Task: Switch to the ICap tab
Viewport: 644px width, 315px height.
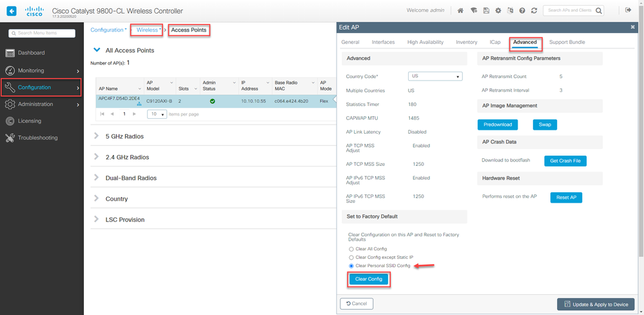Action: point(495,42)
